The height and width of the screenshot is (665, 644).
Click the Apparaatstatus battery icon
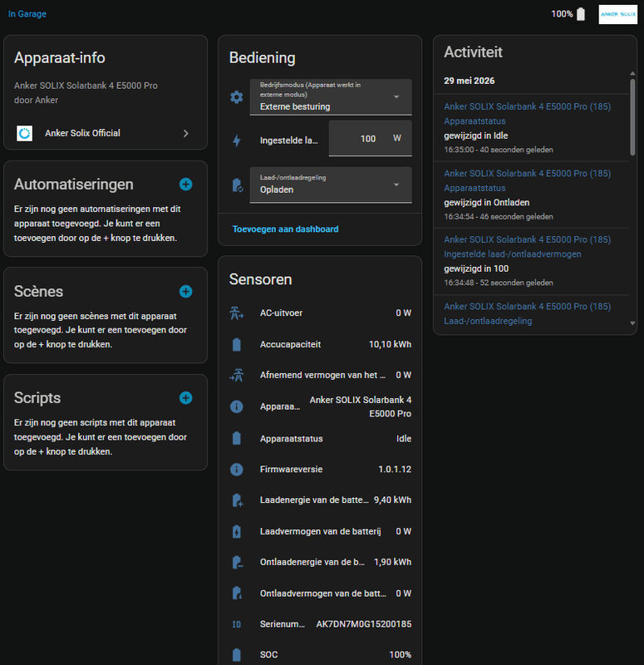click(x=237, y=439)
